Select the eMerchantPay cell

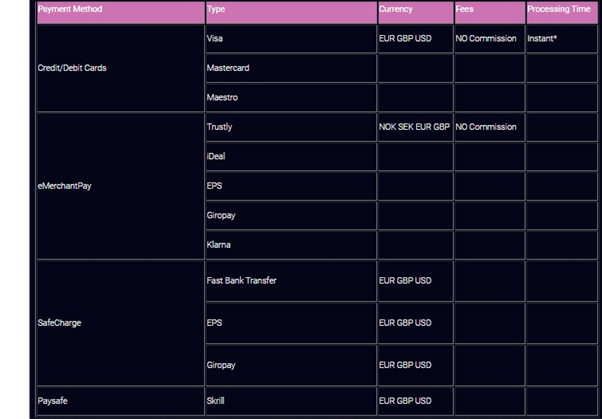coord(121,186)
